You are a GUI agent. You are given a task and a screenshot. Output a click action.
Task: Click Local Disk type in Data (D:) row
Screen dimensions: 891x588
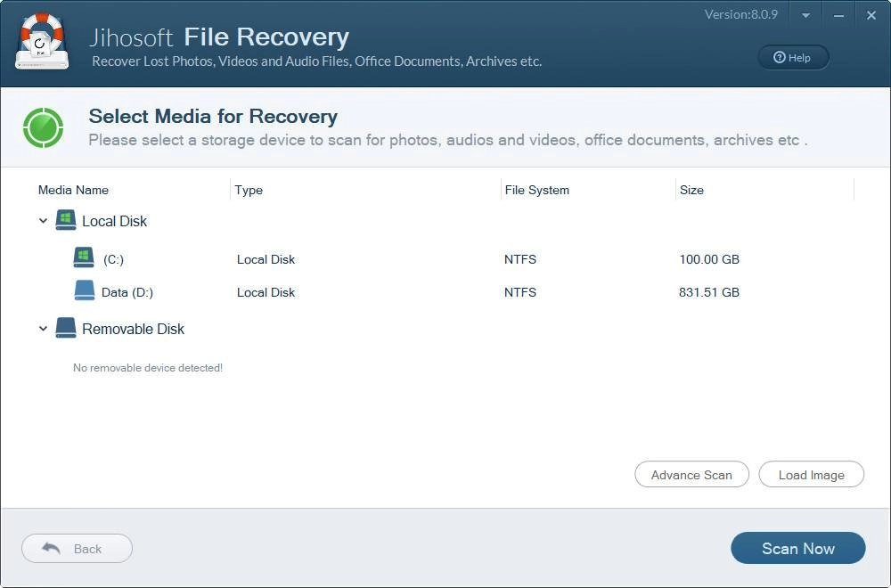pos(266,292)
